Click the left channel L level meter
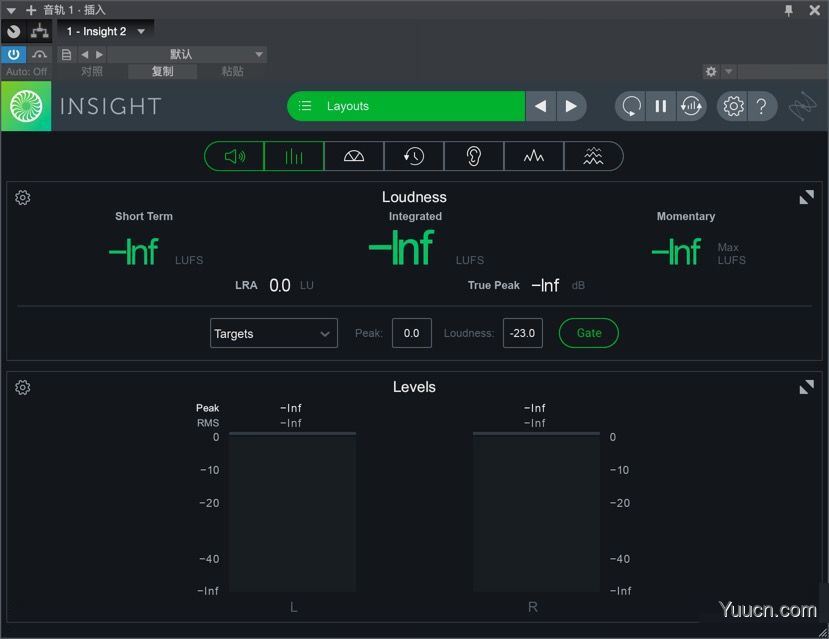 [292, 512]
